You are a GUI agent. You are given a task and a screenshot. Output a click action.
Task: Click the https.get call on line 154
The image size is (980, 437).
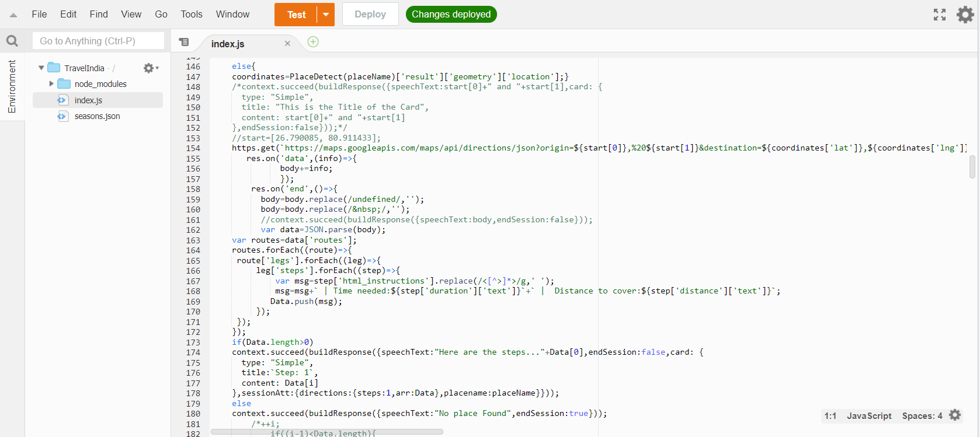click(253, 148)
